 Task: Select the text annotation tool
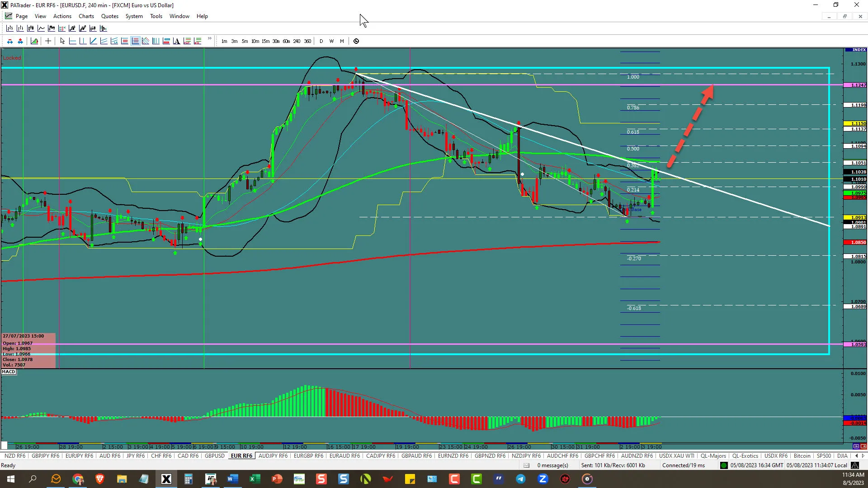[176, 41]
